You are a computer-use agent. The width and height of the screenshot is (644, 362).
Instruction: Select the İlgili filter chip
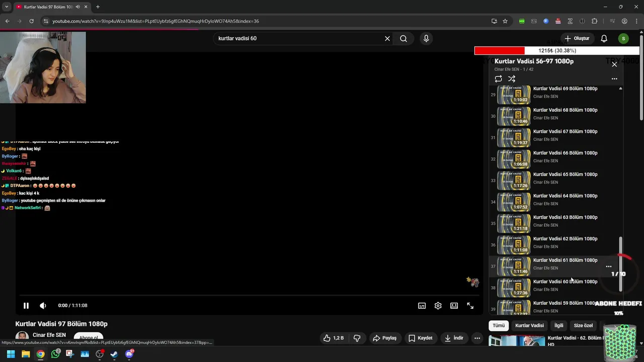point(559,325)
